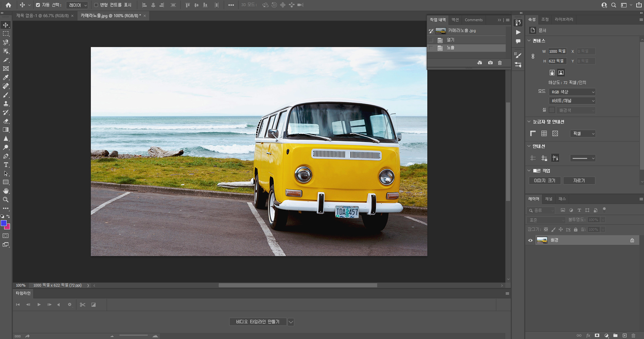Hide the 배경 layer with eye icon
The image size is (644, 339).
[531, 240]
